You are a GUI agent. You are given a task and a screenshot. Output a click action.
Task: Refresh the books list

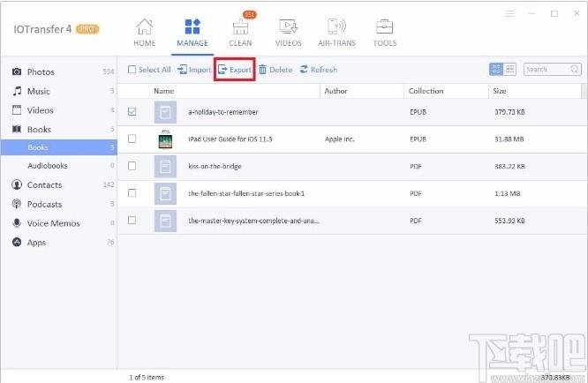(319, 70)
